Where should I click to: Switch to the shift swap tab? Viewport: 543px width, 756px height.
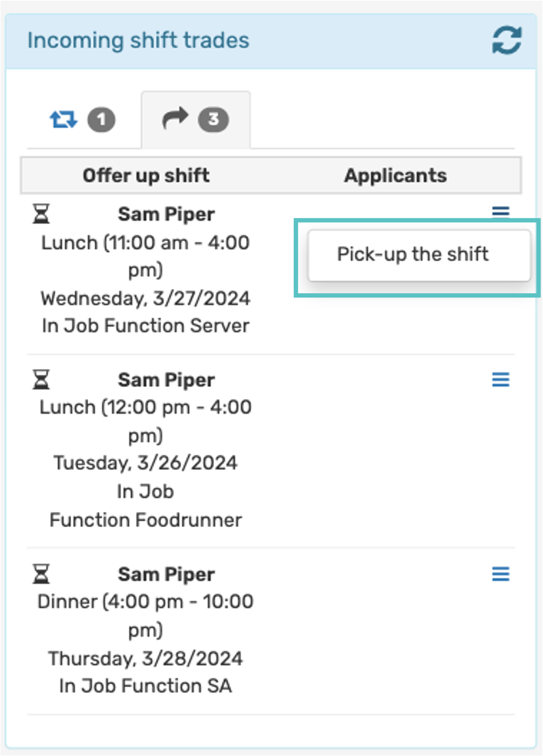[63, 120]
